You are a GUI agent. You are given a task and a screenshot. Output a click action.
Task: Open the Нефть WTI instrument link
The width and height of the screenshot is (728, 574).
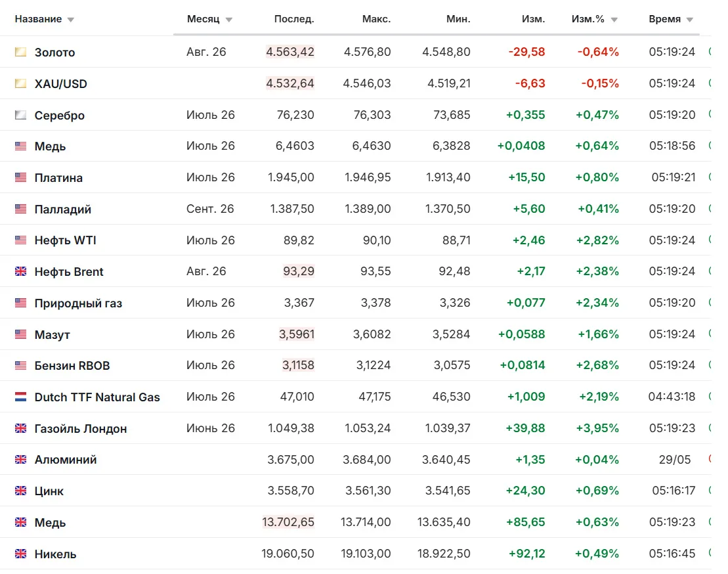tap(66, 240)
